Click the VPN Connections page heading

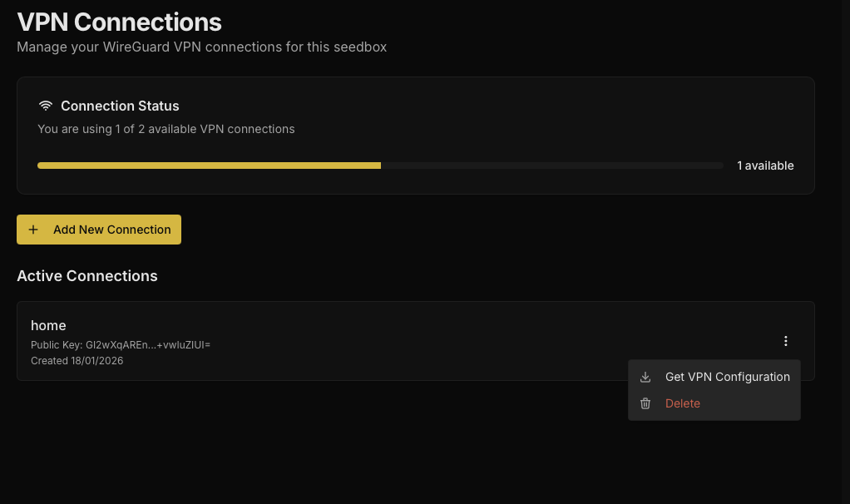pos(119,22)
